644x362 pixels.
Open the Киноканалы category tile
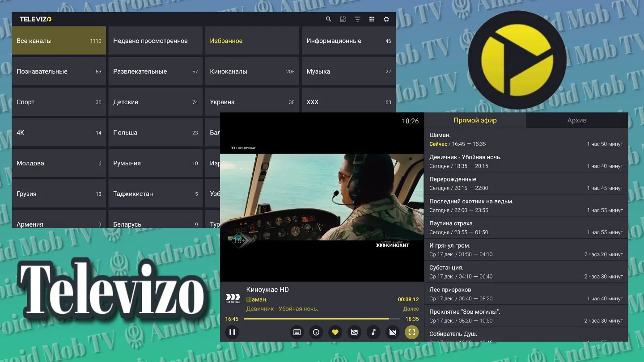click(x=252, y=71)
